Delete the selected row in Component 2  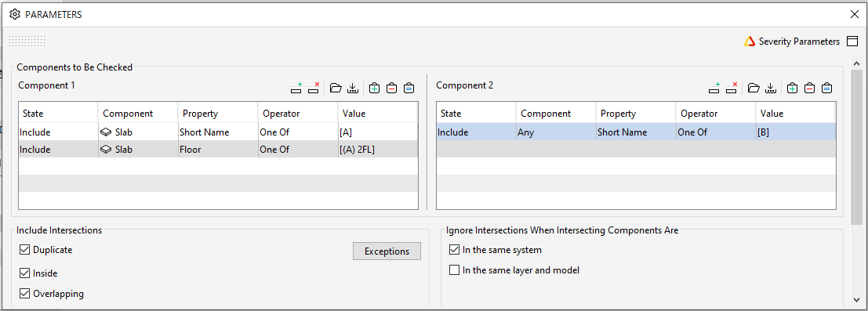(x=732, y=88)
